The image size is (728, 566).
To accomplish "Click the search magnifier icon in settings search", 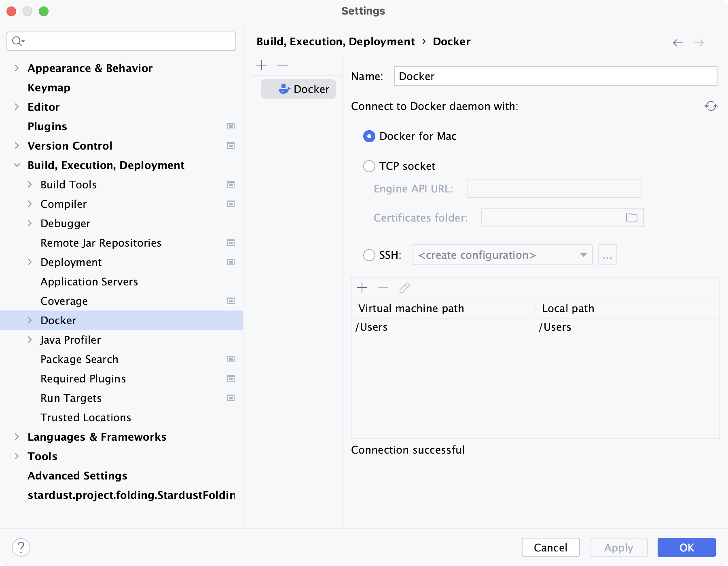I will tap(18, 41).
